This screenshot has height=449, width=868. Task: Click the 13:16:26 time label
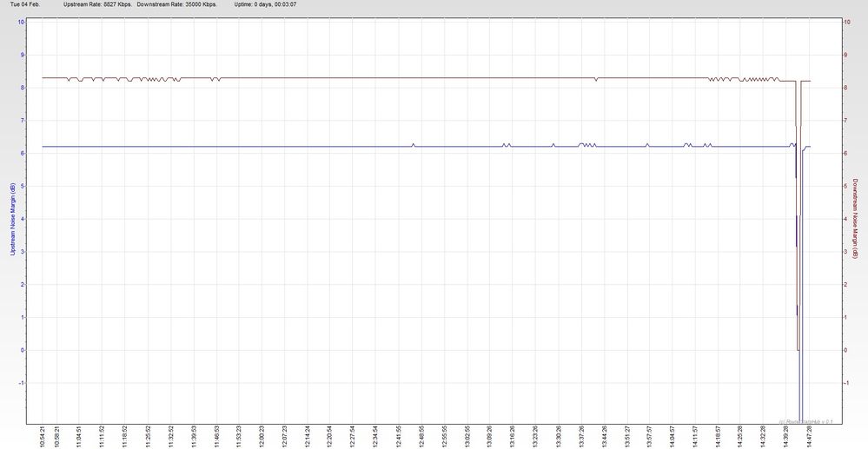click(x=512, y=437)
